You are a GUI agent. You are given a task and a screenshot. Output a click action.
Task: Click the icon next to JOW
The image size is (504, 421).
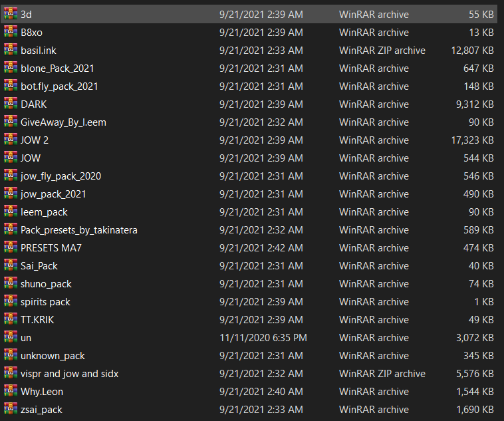pos(11,158)
